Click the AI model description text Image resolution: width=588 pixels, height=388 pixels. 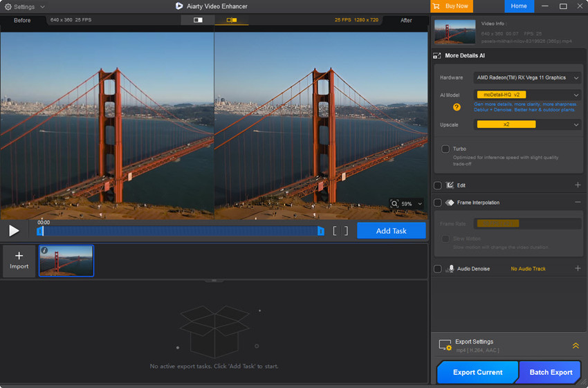click(525, 107)
